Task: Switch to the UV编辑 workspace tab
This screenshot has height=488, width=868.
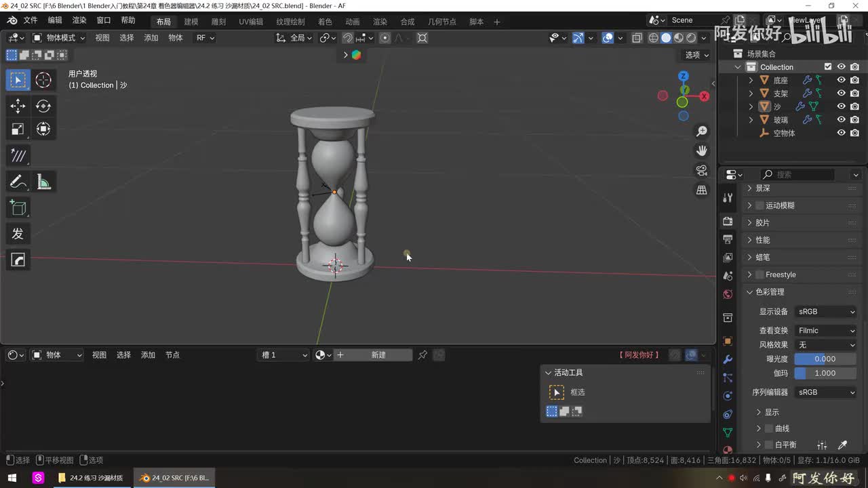Action: 251,22
